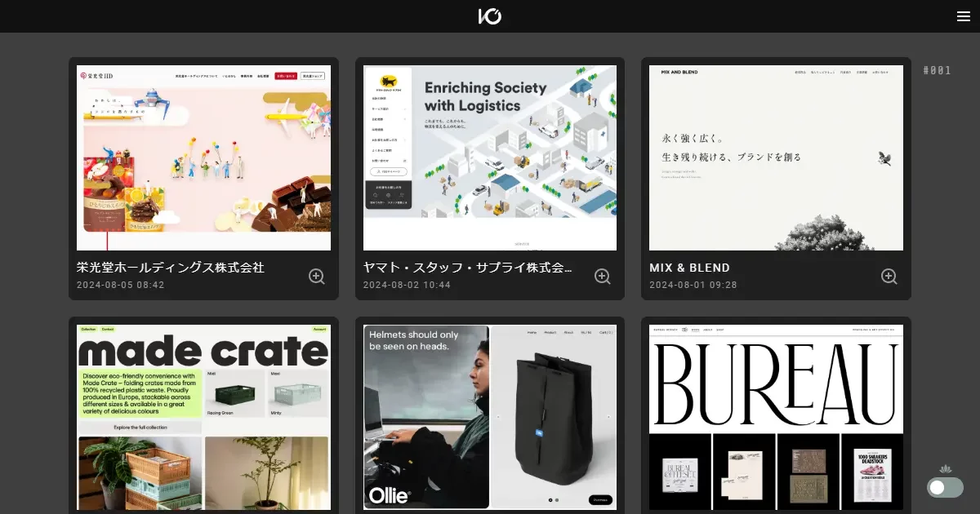Click the date 2024-08-02 10:44
Viewport: 980px width, 514px height.
tap(407, 286)
